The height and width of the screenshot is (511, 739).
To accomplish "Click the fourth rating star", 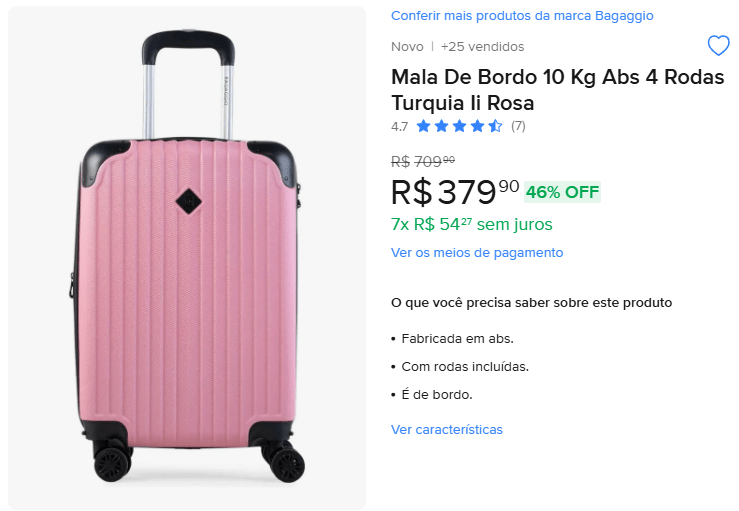I will pos(477,126).
